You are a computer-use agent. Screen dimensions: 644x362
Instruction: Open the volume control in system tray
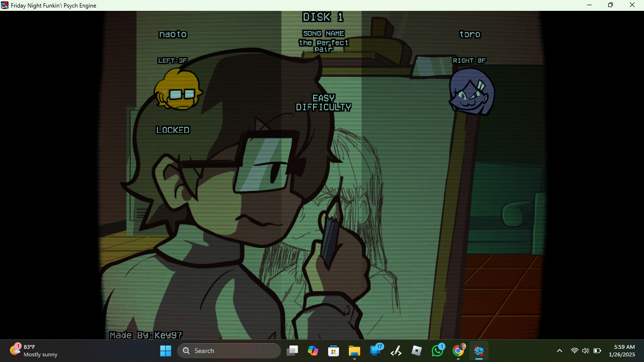point(586,351)
